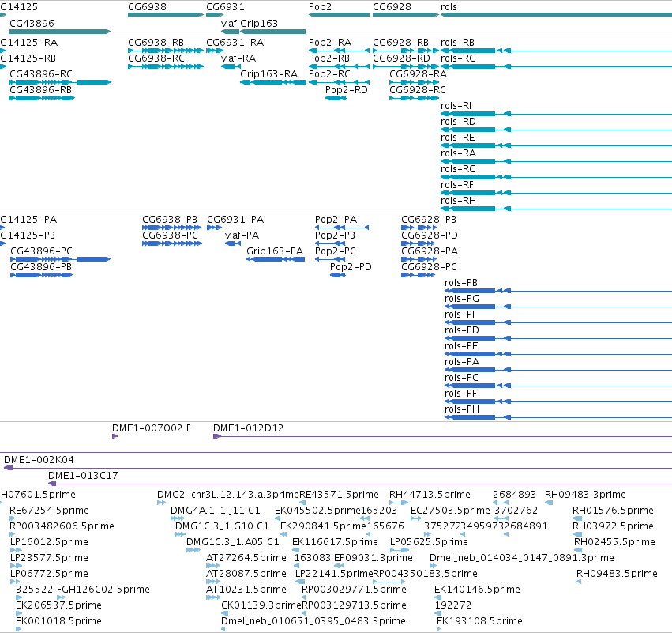Select the rols-RB transcript label
Screen dimensions: 672x633
tap(457, 43)
